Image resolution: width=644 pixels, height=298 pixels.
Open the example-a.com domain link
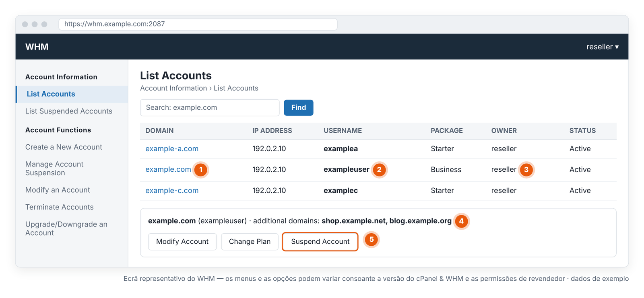(x=172, y=149)
